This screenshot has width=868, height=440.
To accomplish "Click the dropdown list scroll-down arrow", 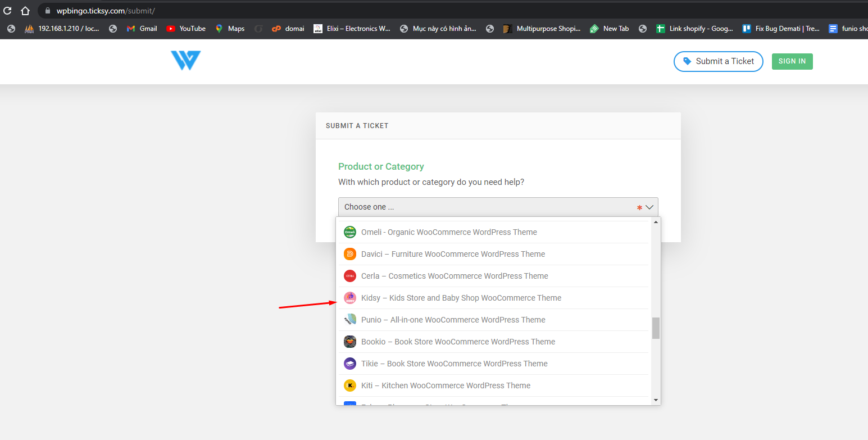I will coord(656,400).
